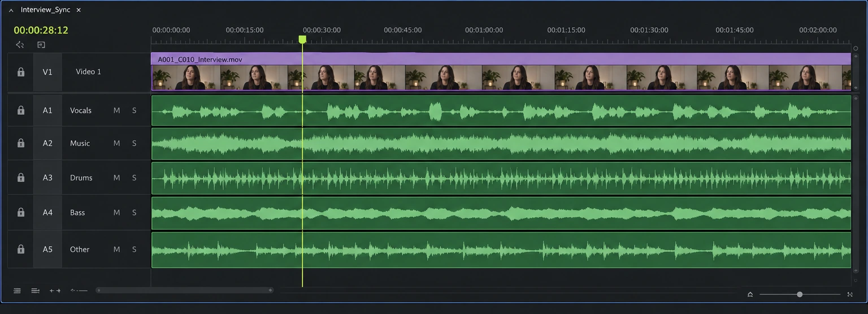Viewport: 868px width, 314px height.
Task: Select the Bass audio waveform clip
Action: point(501,213)
